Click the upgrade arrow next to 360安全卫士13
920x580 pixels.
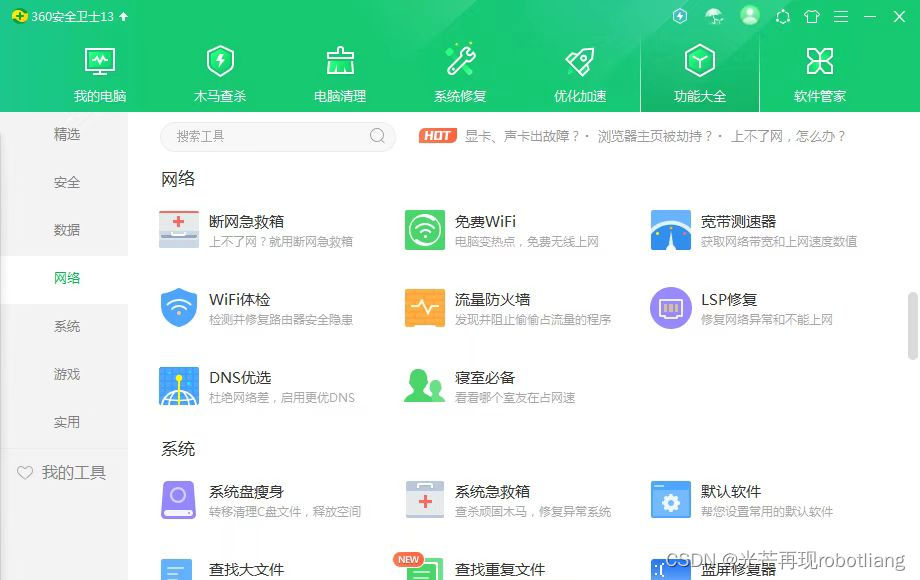click(x=123, y=16)
